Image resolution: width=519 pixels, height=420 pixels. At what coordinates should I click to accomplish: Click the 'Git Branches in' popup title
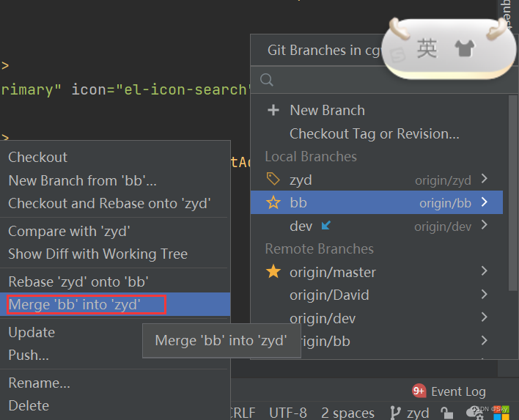(x=324, y=51)
